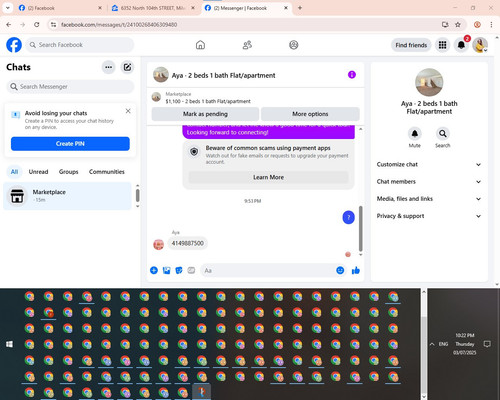500x400 pixels.
Task: Click the Search Facebook box
Action: tap(80, 45)
